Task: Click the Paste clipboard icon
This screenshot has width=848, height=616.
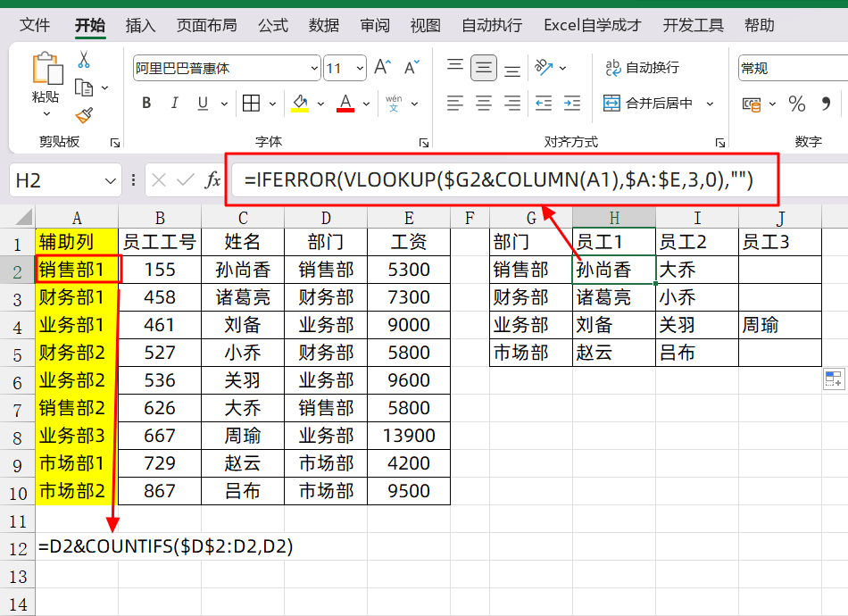Action: coord(47,68)
